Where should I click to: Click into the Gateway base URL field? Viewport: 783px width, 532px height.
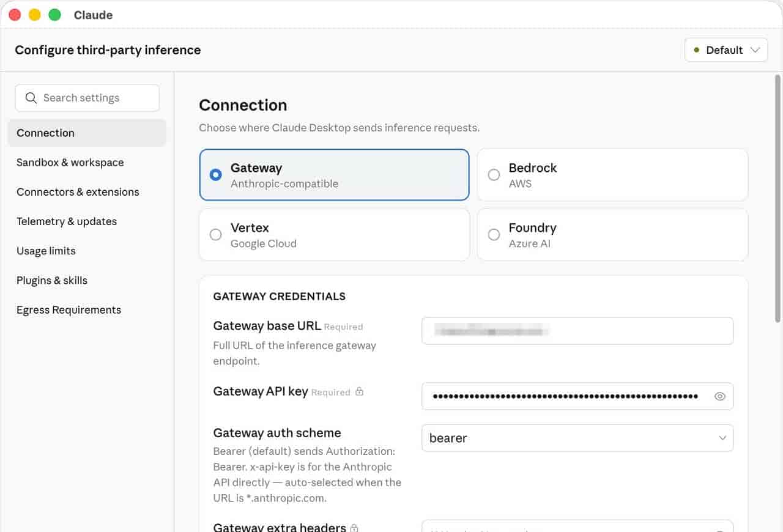click(x=577, y=331)
